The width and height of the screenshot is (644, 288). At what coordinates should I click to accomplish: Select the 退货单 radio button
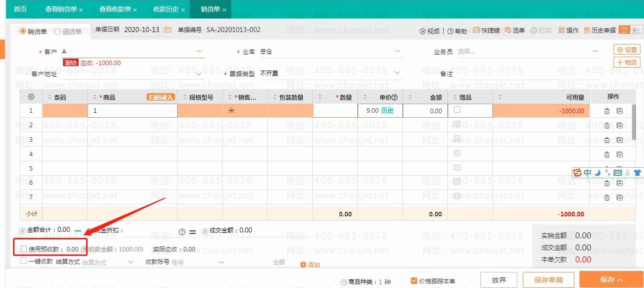[57, 31]
